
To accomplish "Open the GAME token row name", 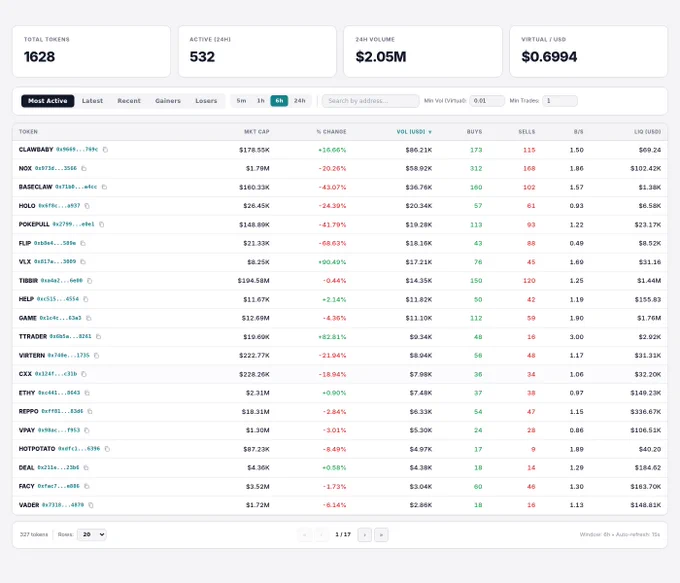I will (x=28, y=318).
